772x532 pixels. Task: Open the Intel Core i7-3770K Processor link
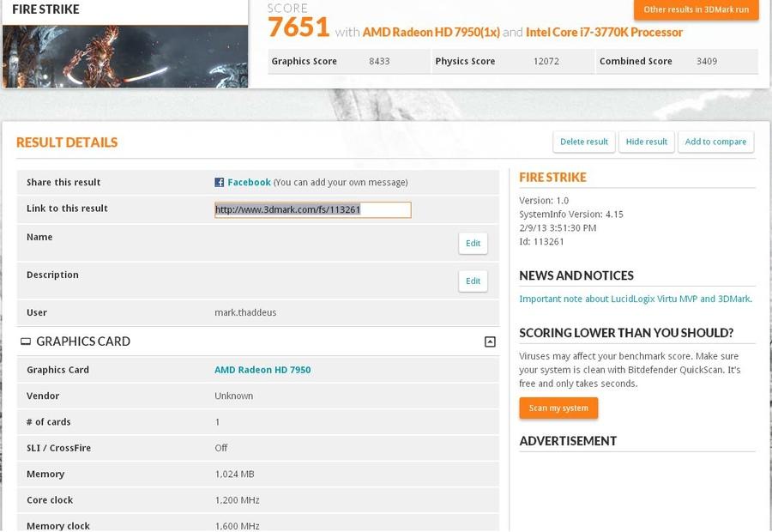coord(604,32)
